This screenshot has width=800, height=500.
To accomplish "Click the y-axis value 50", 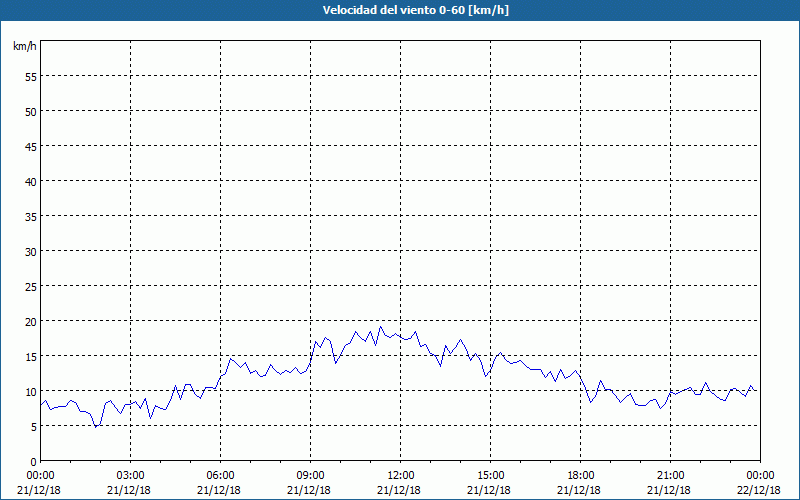I will point(31,111).
